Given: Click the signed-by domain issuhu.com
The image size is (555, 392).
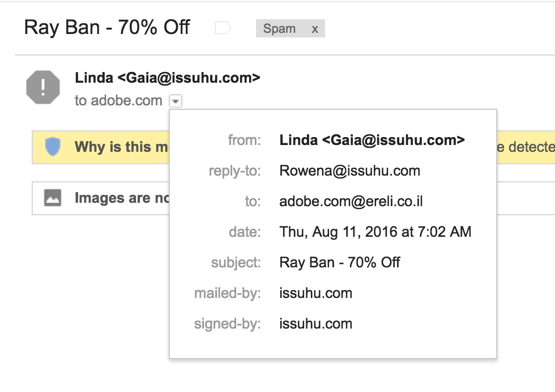Looking at the screenshot, I should 315,323.
